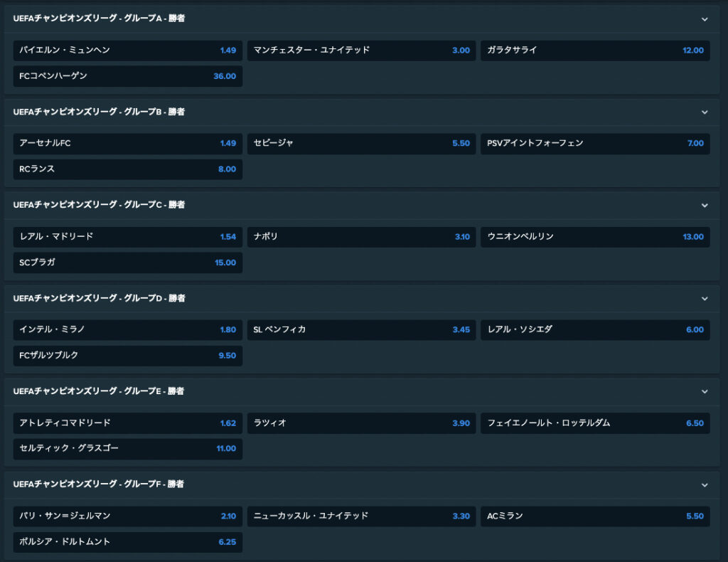Viewport: 728px width, 562px height.
Task: Choose パリ・サン=ジェルマン at 2.10
Action: [x=128, y=516]
